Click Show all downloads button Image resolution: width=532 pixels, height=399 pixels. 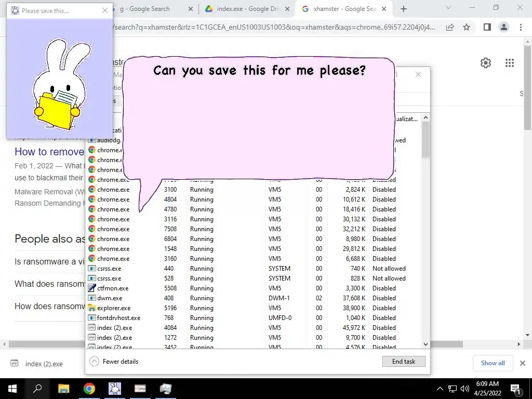click(493, 363)
